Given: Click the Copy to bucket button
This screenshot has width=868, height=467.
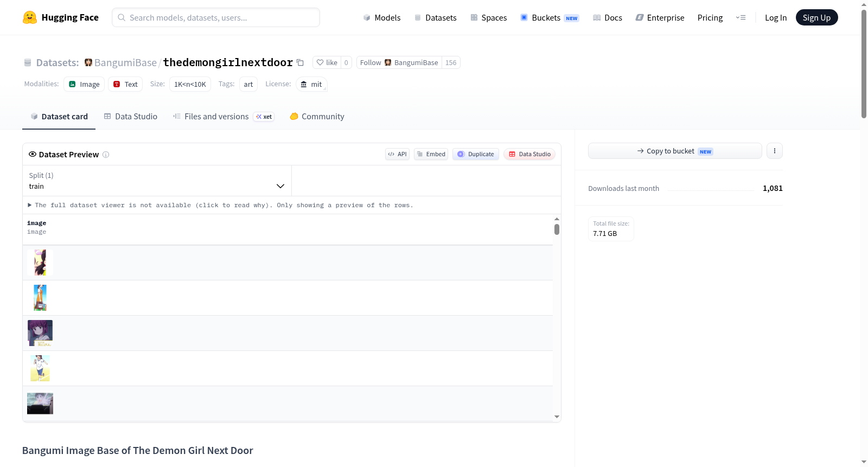Looking at the screenshot, I should tap(675, 151).
